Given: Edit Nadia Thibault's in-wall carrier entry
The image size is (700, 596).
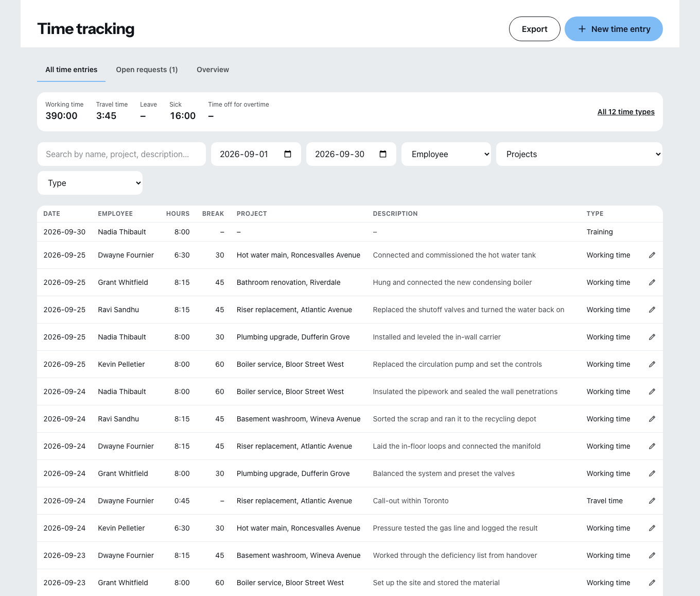Looking at the screenshot, I should point(652,337).
